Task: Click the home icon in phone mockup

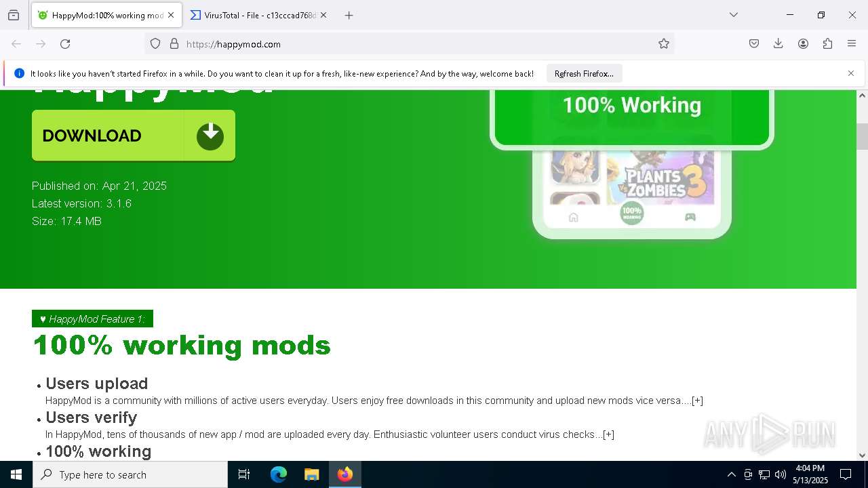Action: point(574,217)
